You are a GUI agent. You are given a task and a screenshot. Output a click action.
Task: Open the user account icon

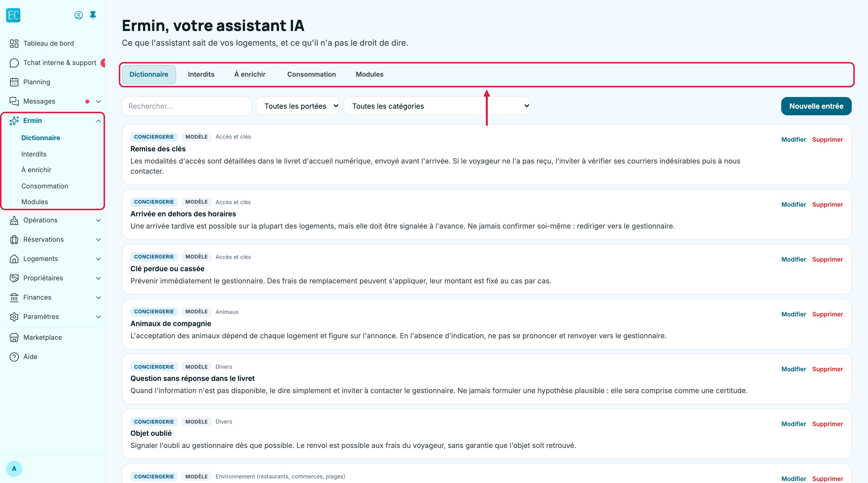coord(78,15)
